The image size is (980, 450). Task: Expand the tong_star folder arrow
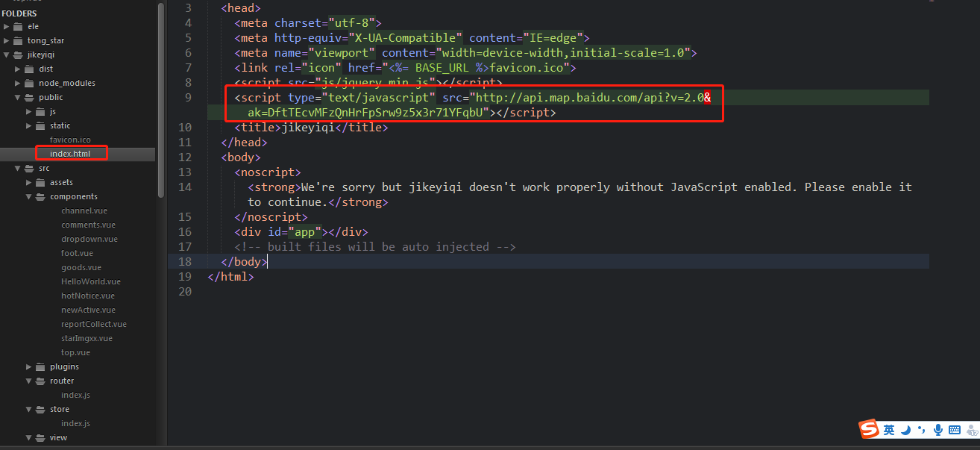tap(7, 40)
